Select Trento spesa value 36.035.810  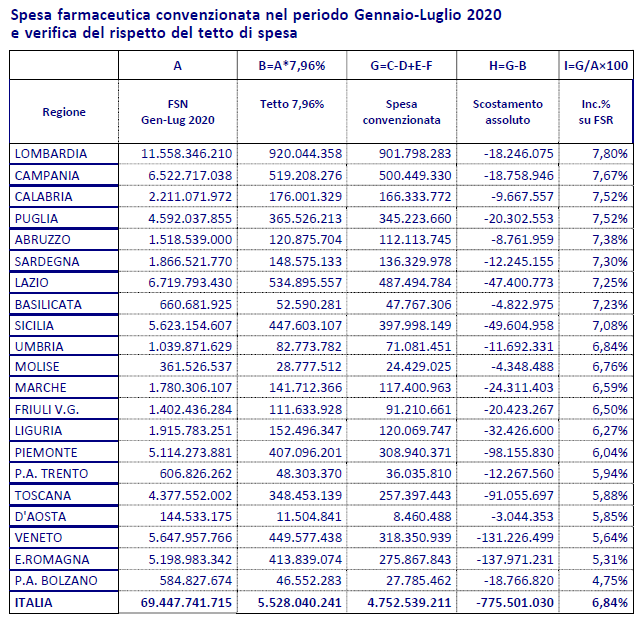pyautogui.click(x=418, y=473)
